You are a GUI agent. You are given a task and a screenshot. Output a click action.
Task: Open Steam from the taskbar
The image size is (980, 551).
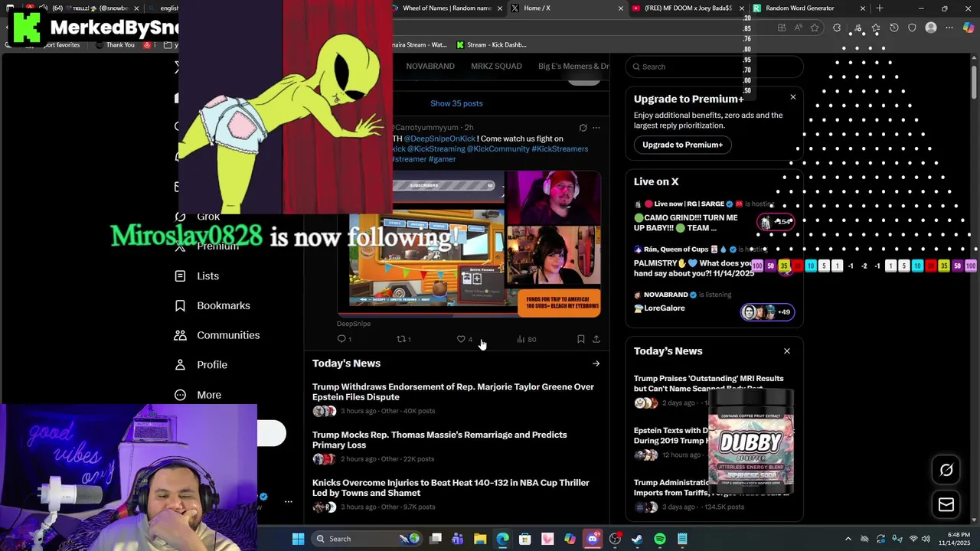point(637,539)
